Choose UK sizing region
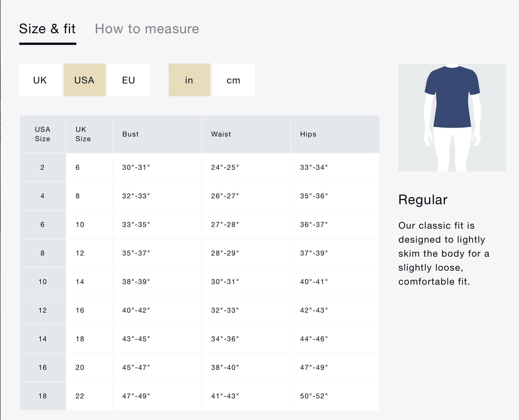The width and height of the screenshot is (519, 420). point(40,80)
